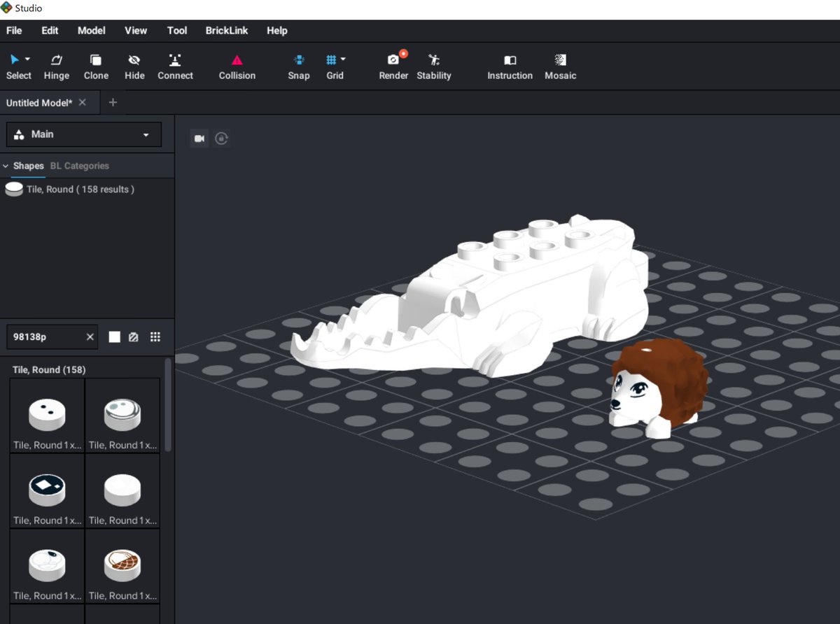Click the parts list scrollbar

(x=167, y=404)
